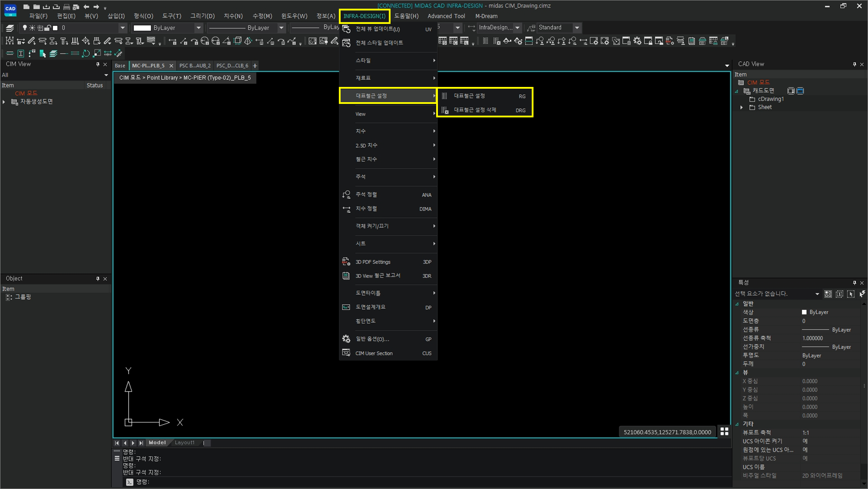The image size is (868, 489).
Task: Click the next layout arrow button
Action: 133,443
